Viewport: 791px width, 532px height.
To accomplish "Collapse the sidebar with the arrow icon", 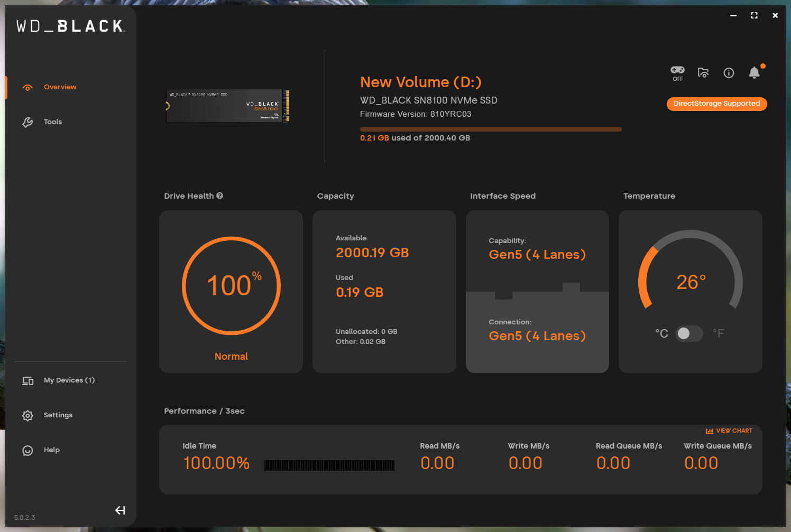I will [120, 510].
